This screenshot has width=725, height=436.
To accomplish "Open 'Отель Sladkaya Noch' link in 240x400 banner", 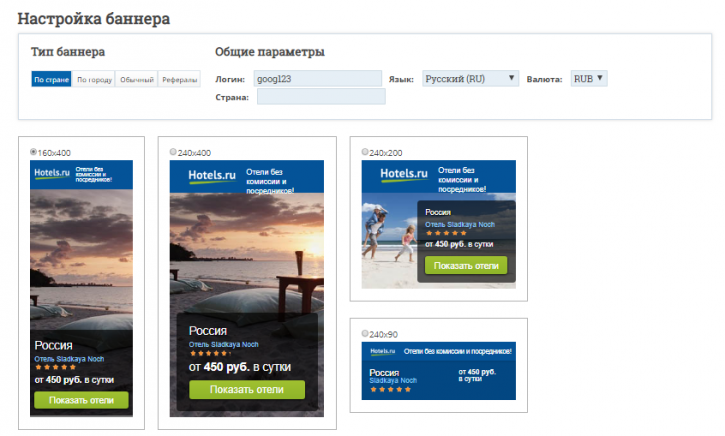I will pyautogui.click(x=223, y=344).
